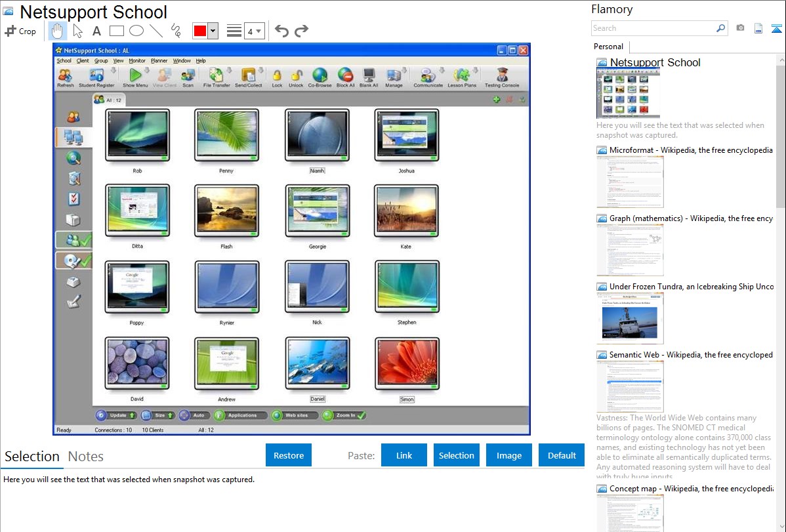Click the green Show Menu icon
Viewport: 786px width, 532px height.
click(135, 77)
